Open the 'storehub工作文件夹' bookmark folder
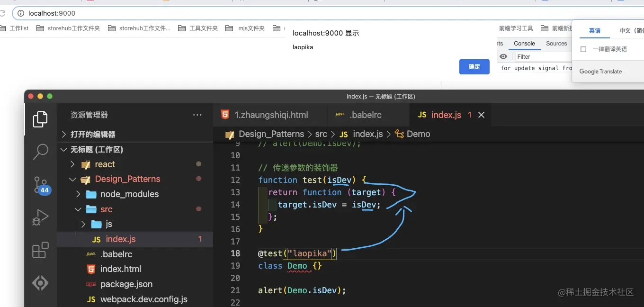The width and height of the screenshot is (644, 307). click(x=69, y=28)
